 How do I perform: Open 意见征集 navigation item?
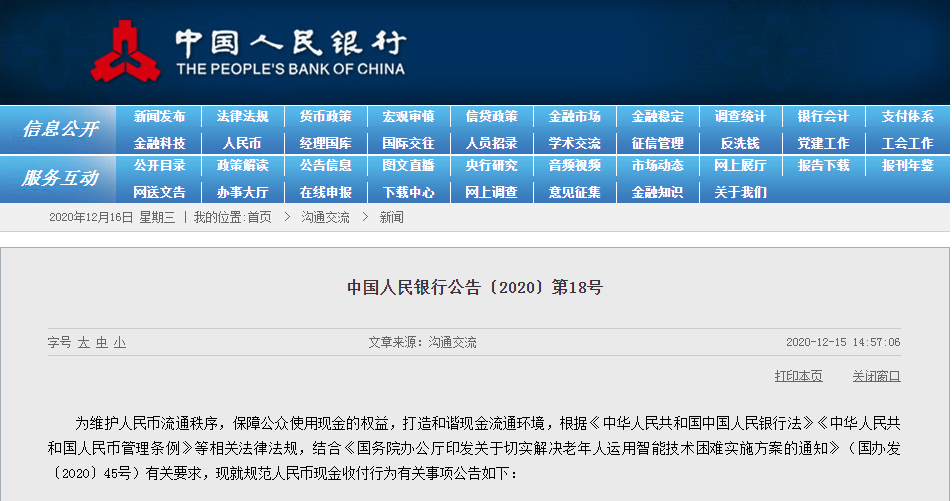[x=574, y=193]
